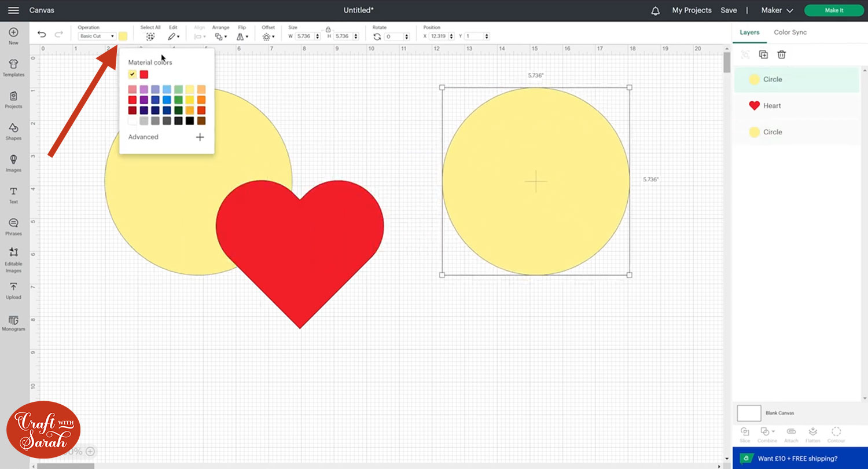Click the Duplicate layer icon

763,54
